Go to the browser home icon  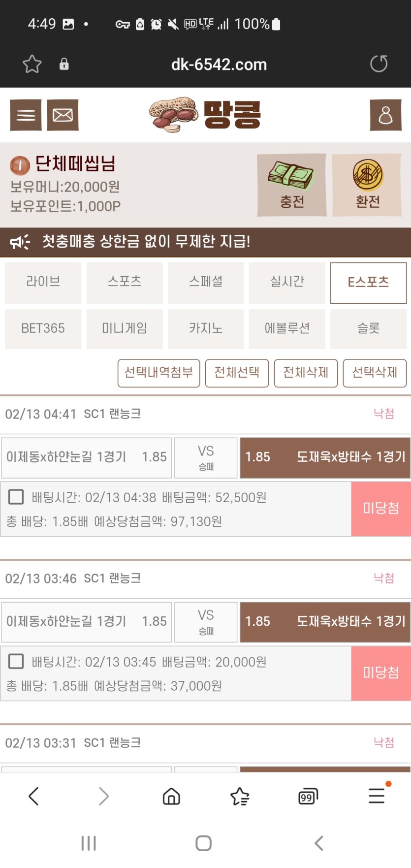pyautogui.click(x=171, y=796)
